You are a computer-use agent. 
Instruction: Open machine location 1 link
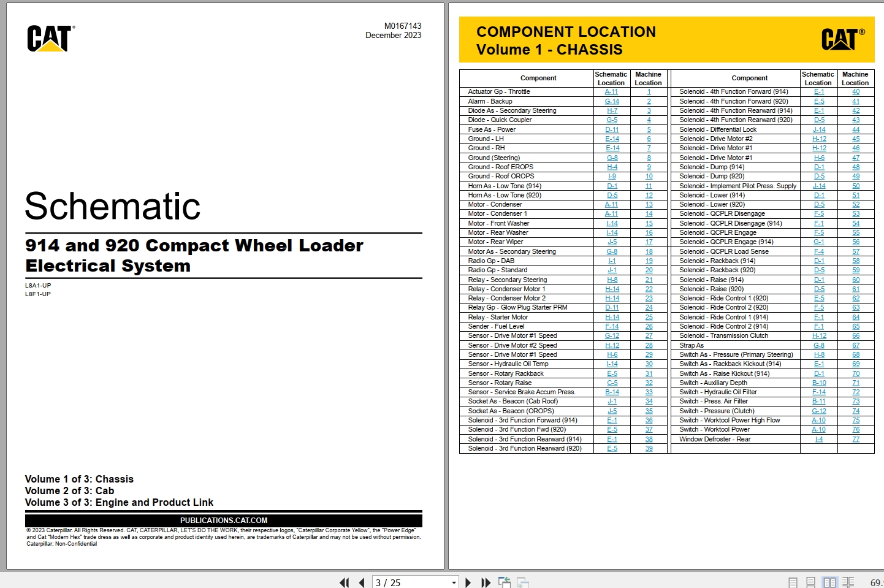(x=649, y=92)
